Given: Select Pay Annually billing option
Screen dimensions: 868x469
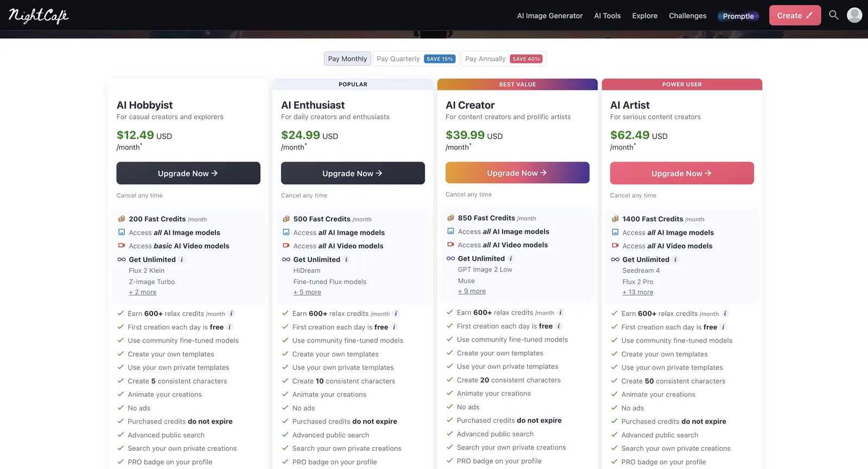Looking at the screenshot, I should pos(503,59).
